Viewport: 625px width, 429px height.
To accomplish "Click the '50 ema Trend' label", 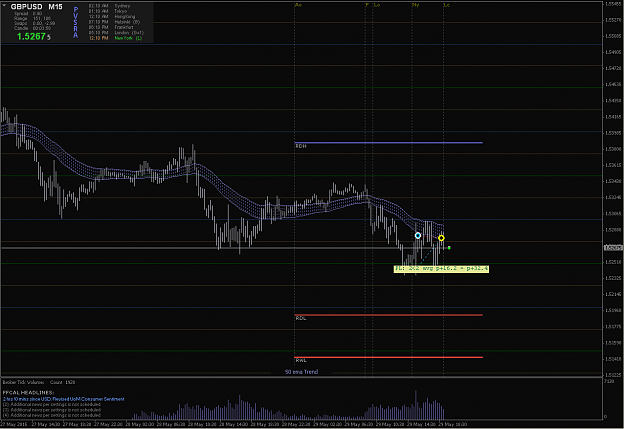I will 301,372.
